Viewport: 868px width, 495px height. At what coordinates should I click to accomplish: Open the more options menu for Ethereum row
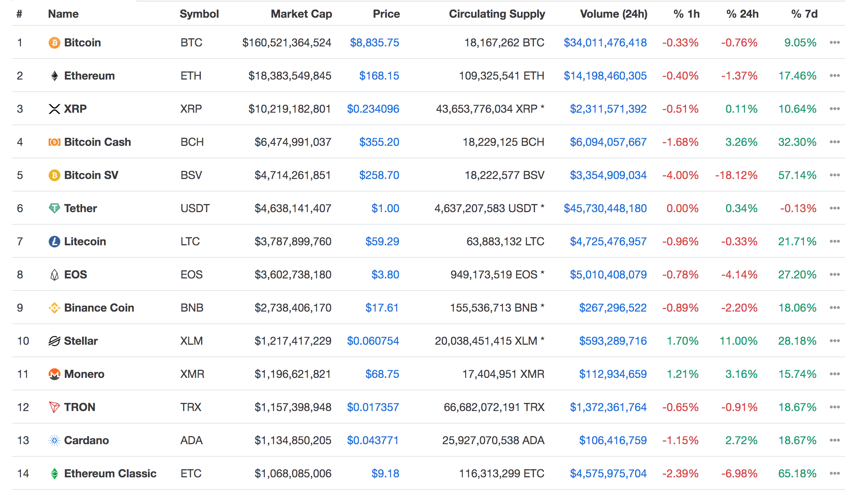(835, 76)
